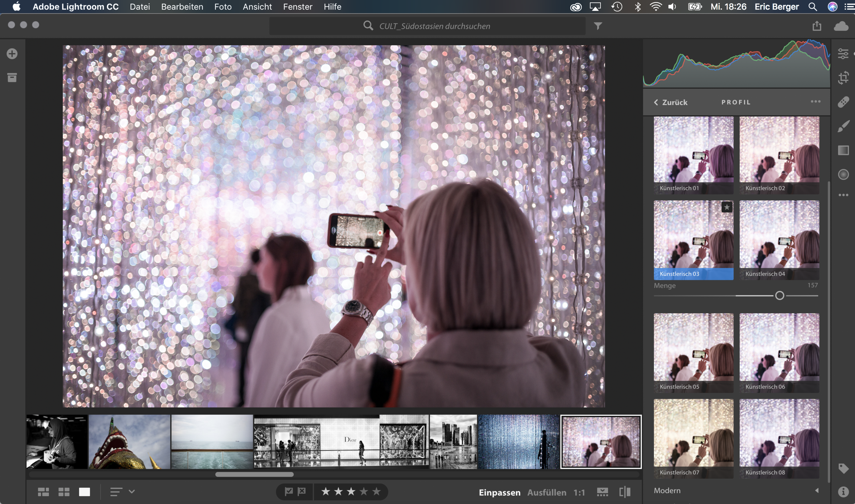
Task: Toggle favorite star on Künstlerisch 03
Action: coord(727,207)
